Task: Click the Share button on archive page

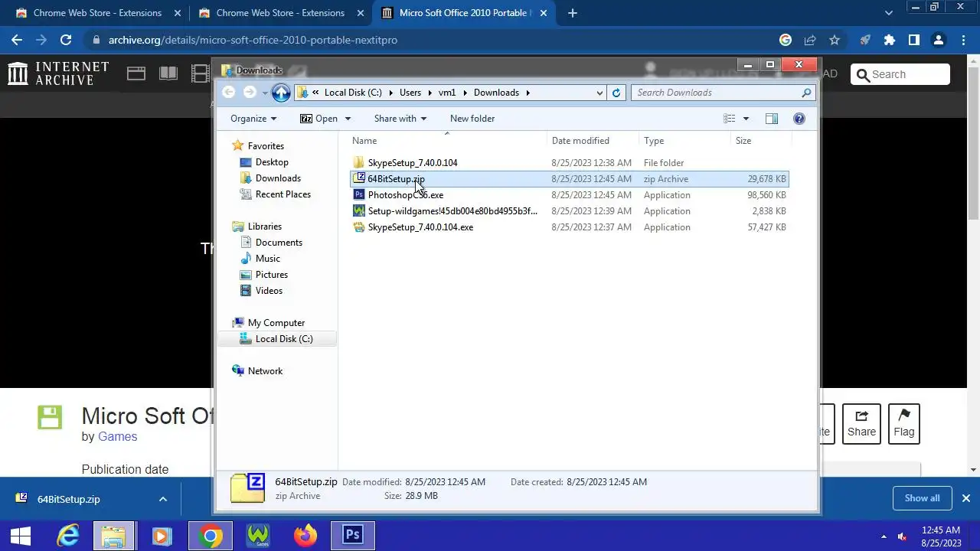Action: pos(861,423)
